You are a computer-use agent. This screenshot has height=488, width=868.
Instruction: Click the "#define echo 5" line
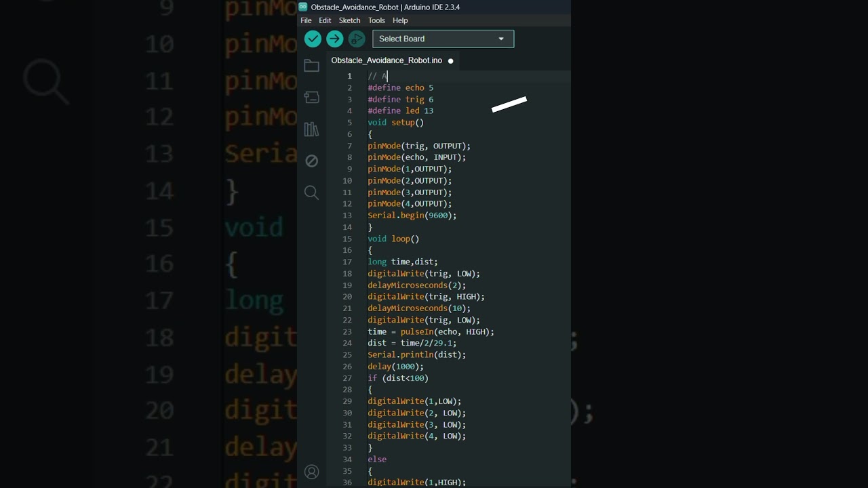pos(401,87)
